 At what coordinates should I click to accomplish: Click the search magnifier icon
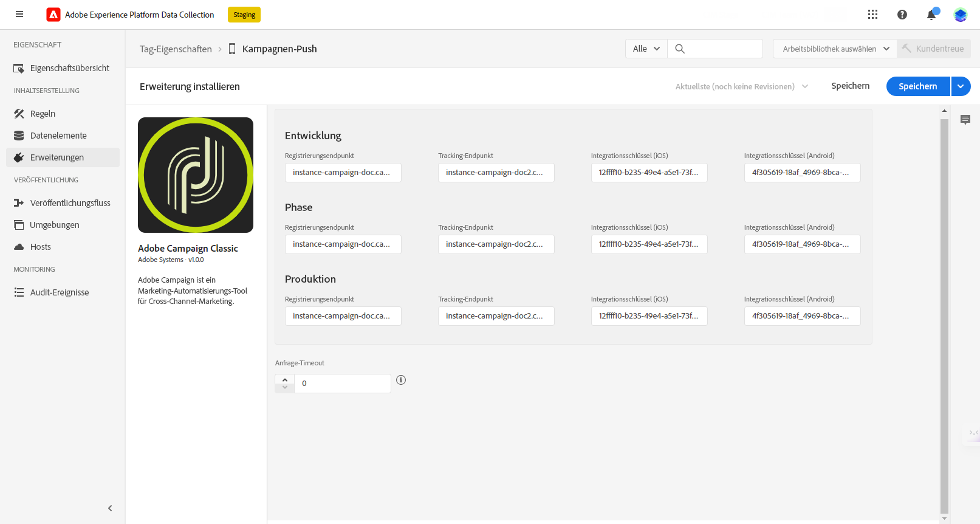pyautogui.click(x=680, y=49)
